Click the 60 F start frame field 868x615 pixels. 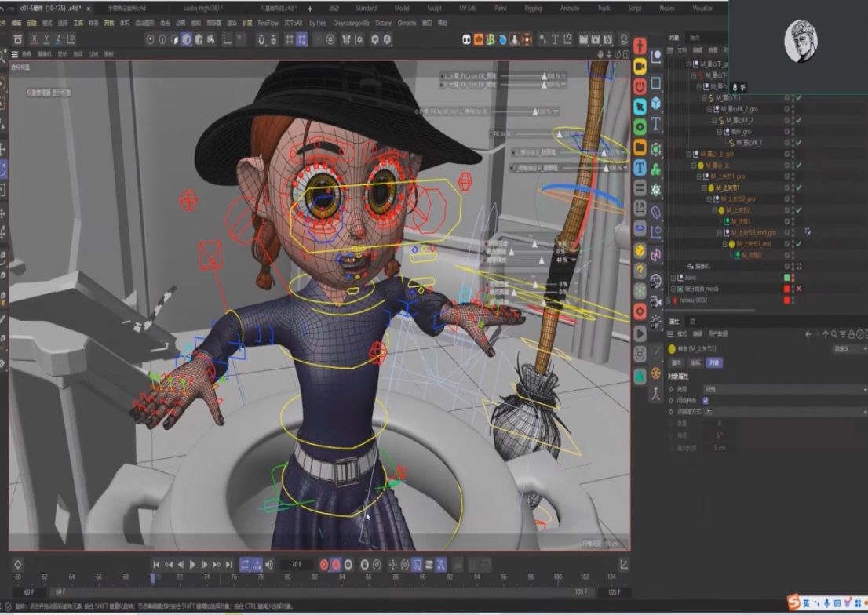pyautogui.click(x=29, y=591)
